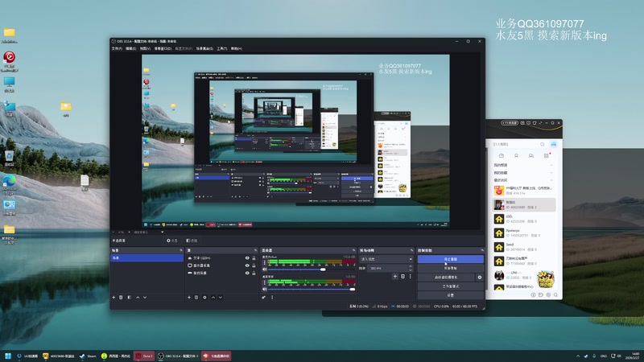
Task: Add a new source with the plus icon
Action: (189, 297)
